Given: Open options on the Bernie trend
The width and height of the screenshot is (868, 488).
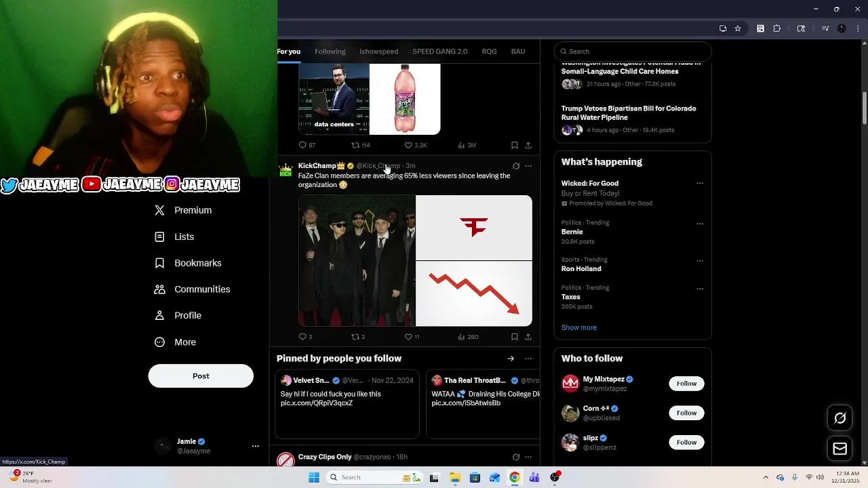Looking at the screenshot, I should point(700,224).
